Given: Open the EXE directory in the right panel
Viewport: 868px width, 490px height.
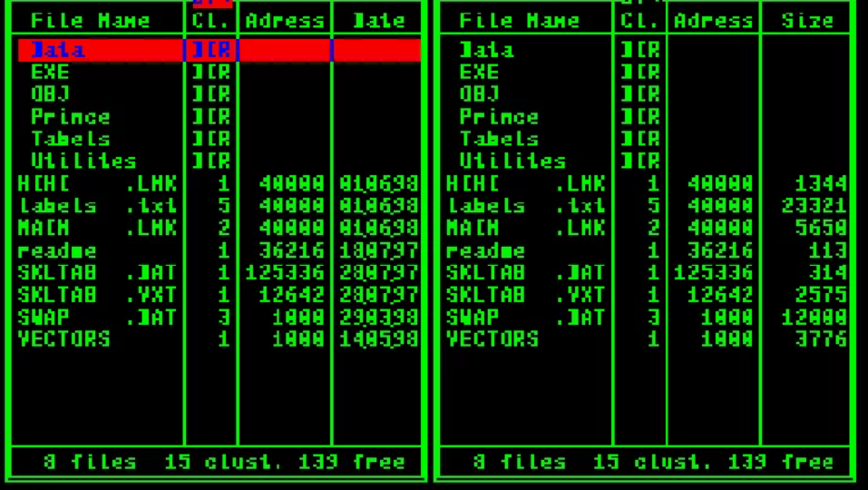Looking at the screenshot, I should pos(480,73).
